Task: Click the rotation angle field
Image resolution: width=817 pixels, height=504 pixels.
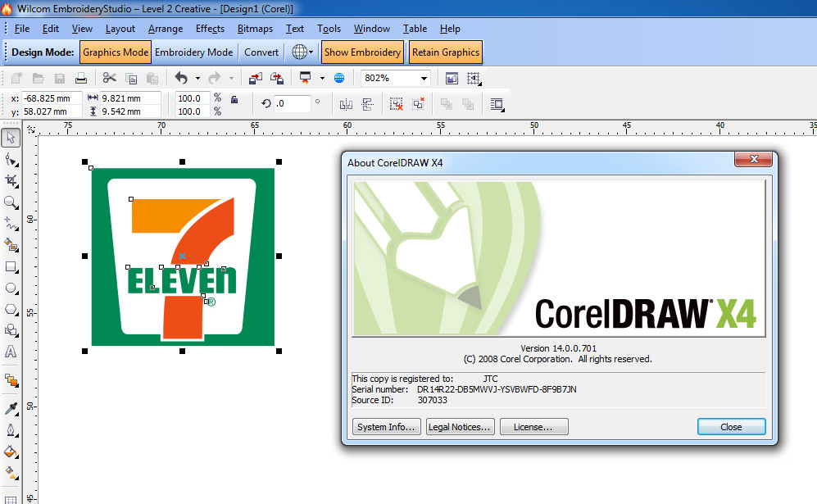Action: pyautogui.click(x=292, y=104)
